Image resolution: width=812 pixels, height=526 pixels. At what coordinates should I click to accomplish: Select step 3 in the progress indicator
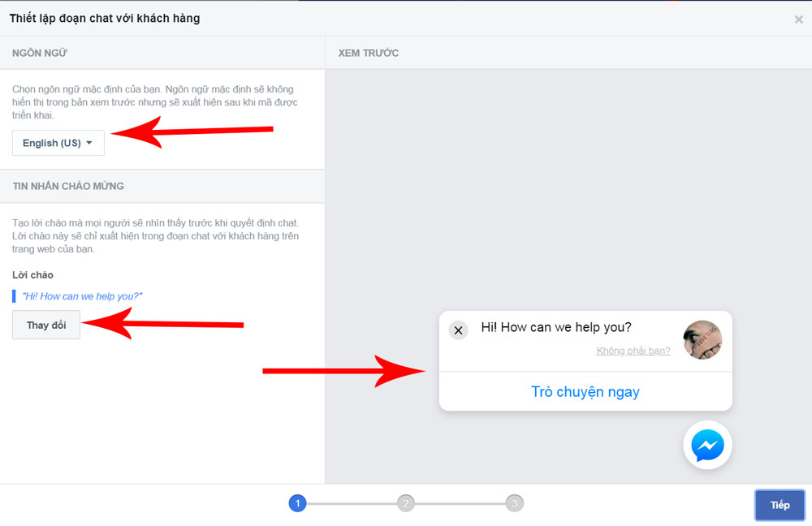pos(514,502)
